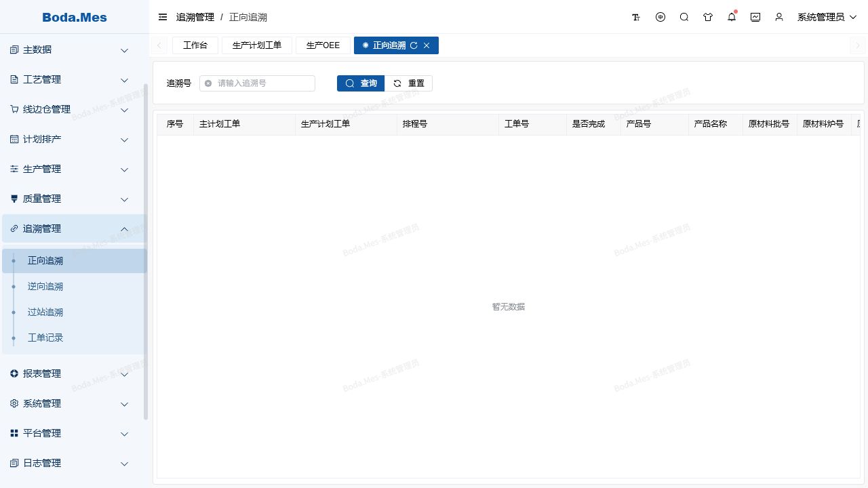Open 逆向追溯 in the sidebar

pyautogui.click(x=75, y=287)
